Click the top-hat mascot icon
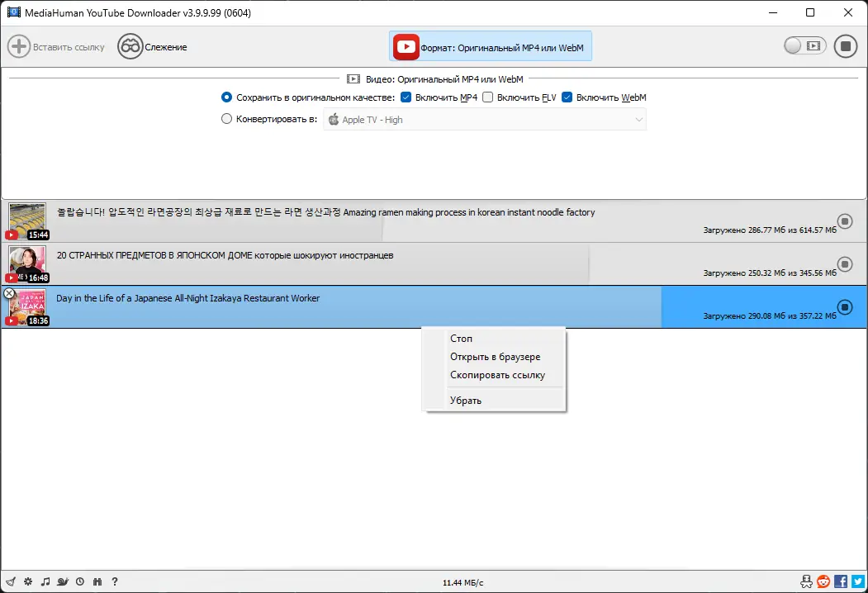 pyautogui.click(x=807, y=581)
